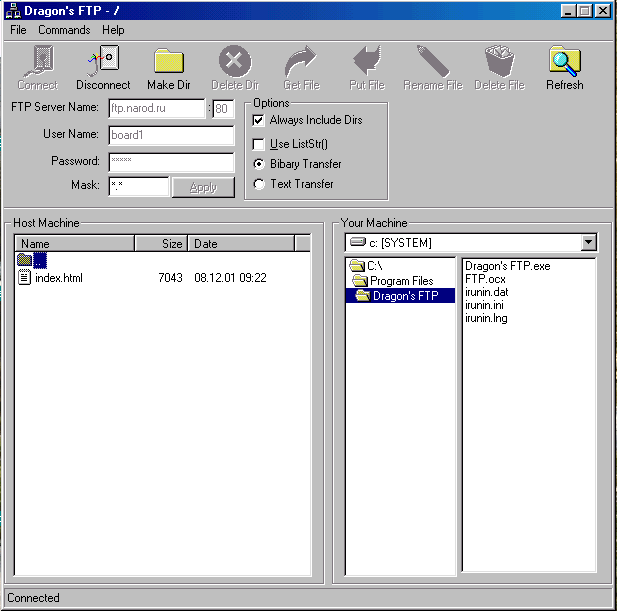The width and height of the screenshot is (617, 611).
Task: Click the Get File arrow icon
Action: pyautogui.click(x=300, y=61)
